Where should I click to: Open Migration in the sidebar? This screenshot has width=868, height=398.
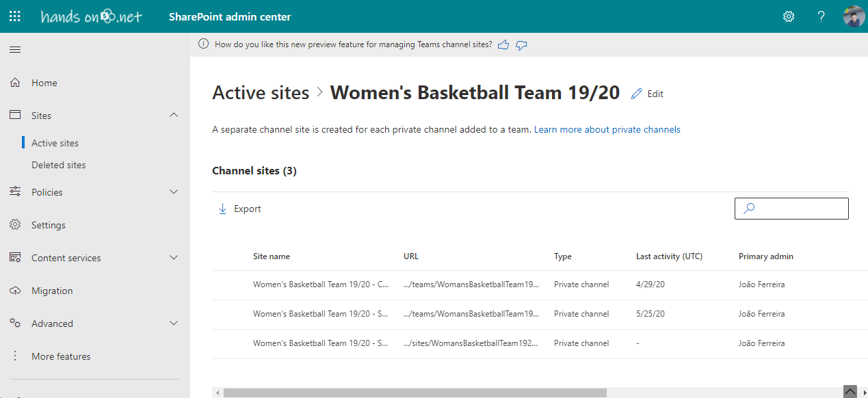[x=52, y=291]
